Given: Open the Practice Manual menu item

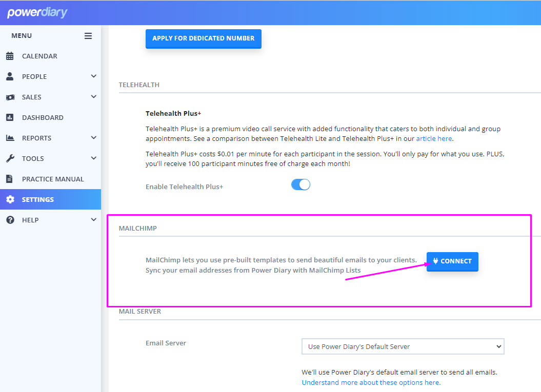Looking at the screenshot, I should point(50,179).
